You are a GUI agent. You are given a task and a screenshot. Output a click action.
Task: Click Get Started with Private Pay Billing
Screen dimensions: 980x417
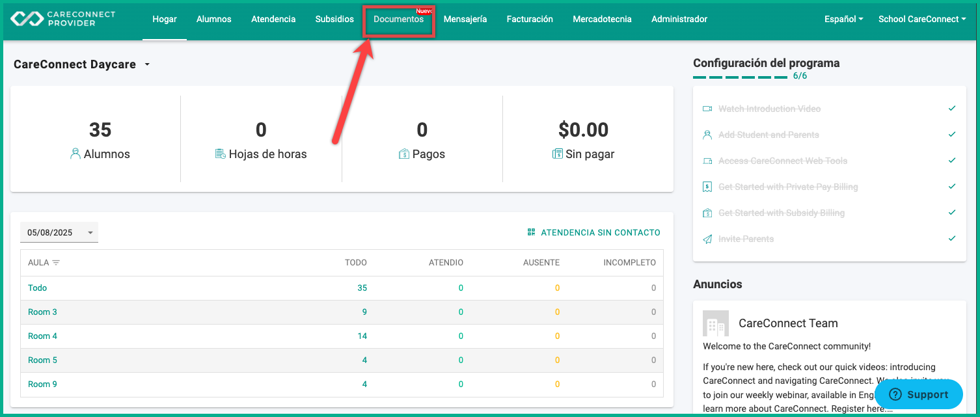(x=788, y=187)
